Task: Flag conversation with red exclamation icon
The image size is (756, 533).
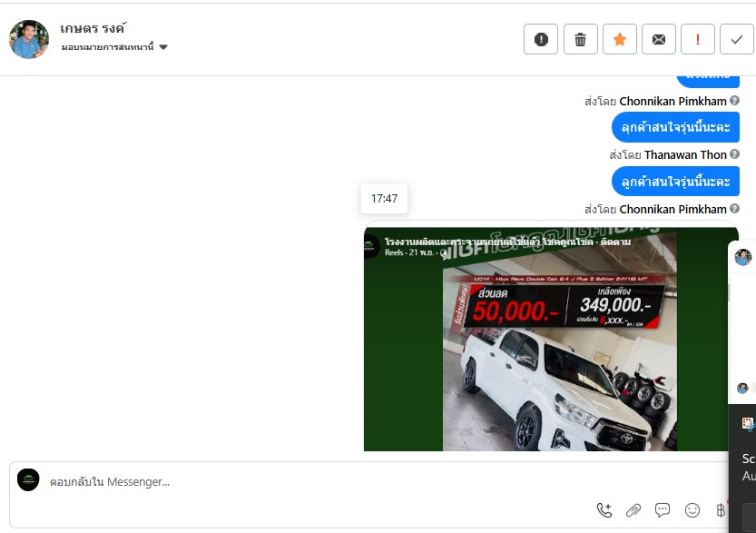Action: coord(698,39)
